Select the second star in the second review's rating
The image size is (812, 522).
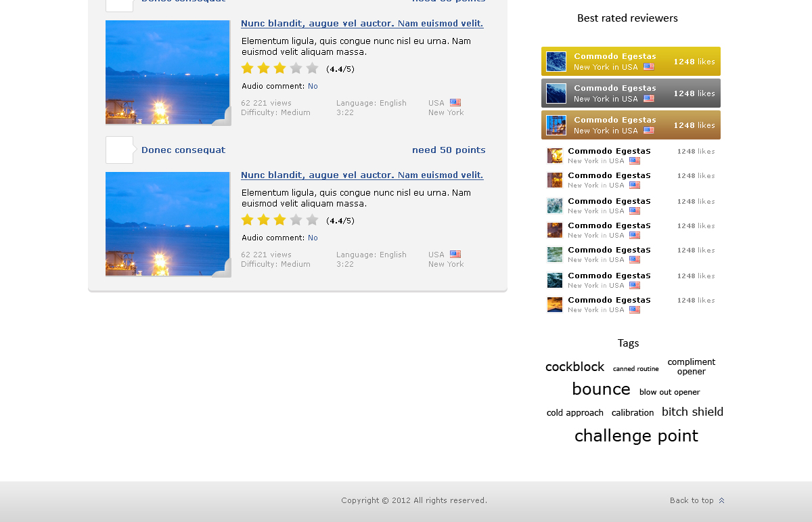[x=264, y=219]
